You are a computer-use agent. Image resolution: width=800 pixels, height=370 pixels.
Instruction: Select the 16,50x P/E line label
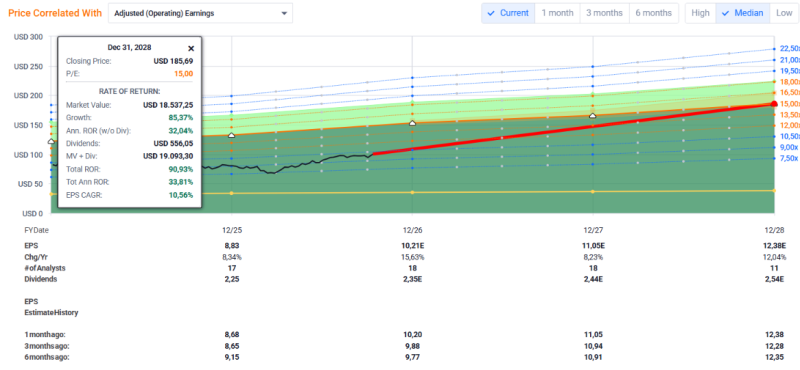point(790,92)
